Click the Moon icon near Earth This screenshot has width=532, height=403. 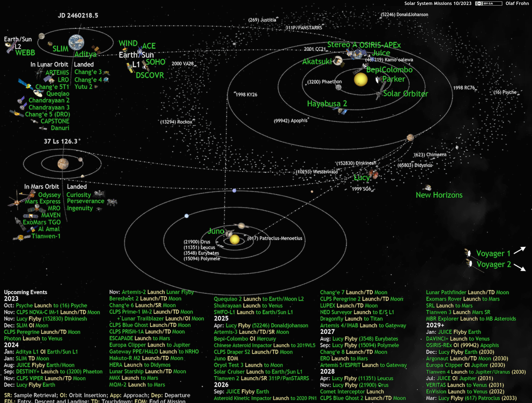(42, 36)
